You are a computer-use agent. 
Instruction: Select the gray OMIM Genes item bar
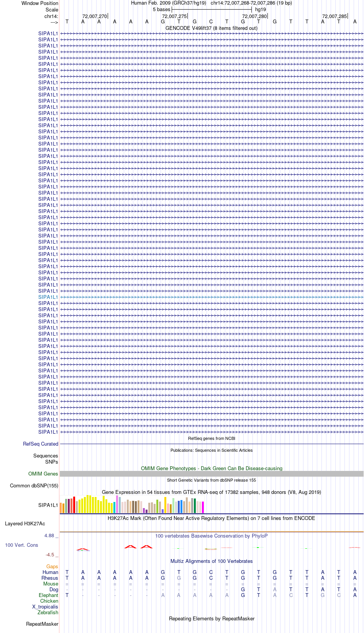tap(212, 474)
